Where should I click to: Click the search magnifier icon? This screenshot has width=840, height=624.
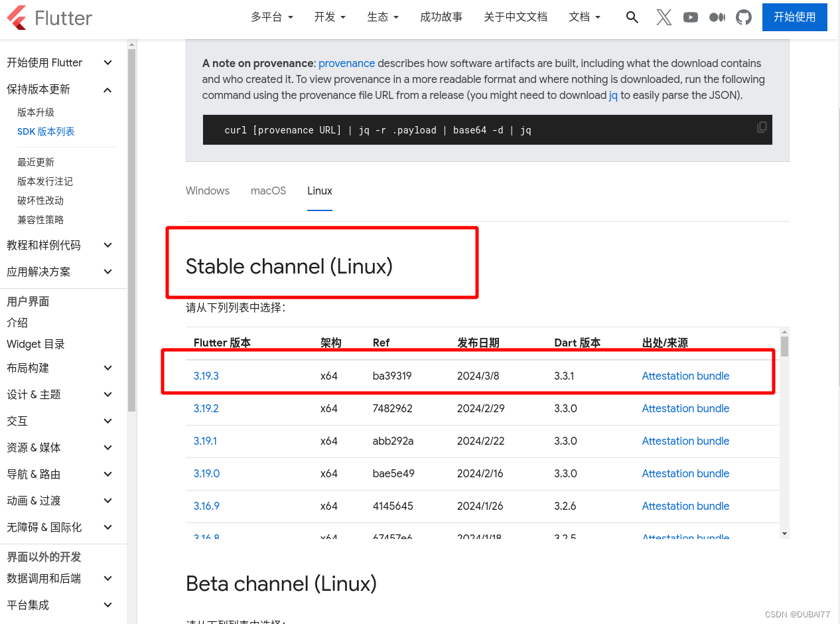(631, 17)
